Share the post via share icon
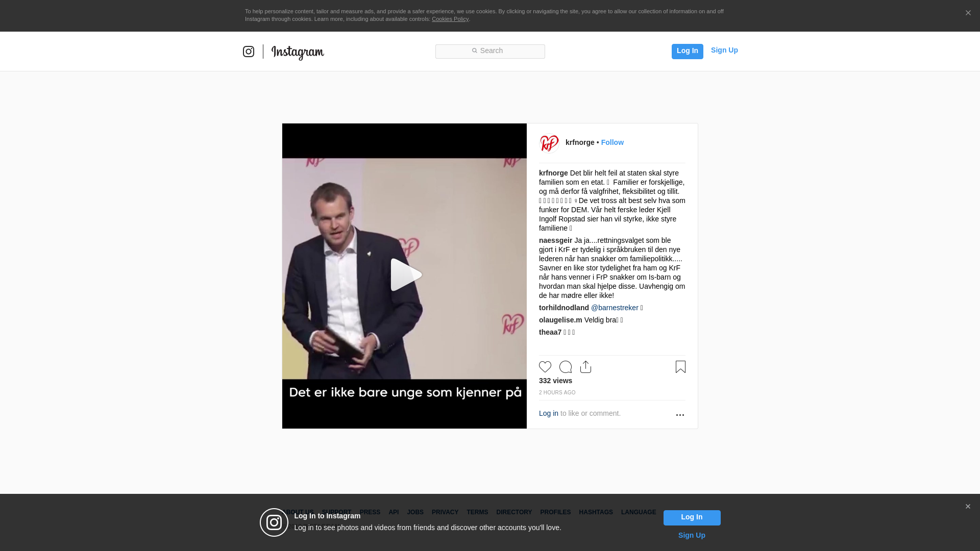The height and width of the screenshot is (551, 980). pos(586,367)
